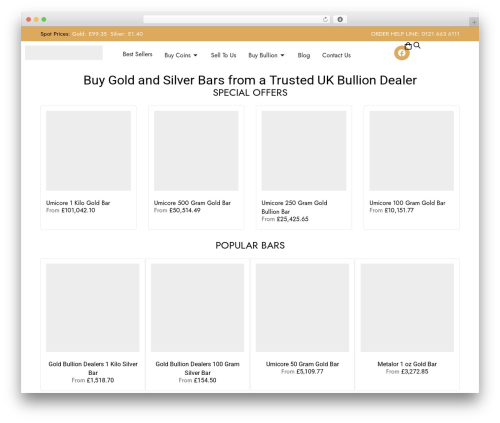Screen dimensions: 500x423
Task: Expand the Buy Coins dropdown arrow
Action: click(195, 55)
